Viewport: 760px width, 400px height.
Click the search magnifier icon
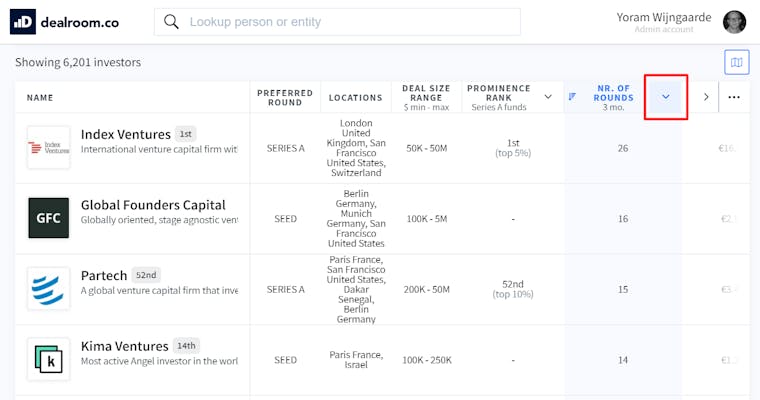pos(171,22)
